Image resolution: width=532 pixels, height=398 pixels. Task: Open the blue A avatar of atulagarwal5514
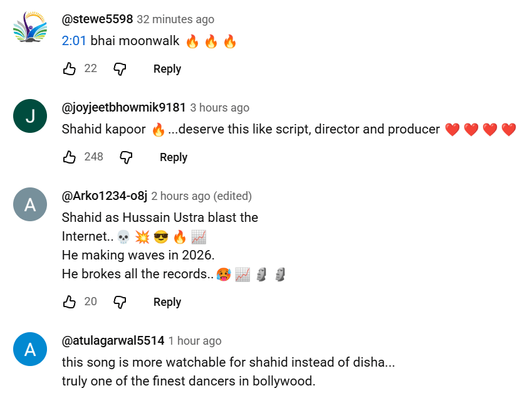[x=30, y=349]
